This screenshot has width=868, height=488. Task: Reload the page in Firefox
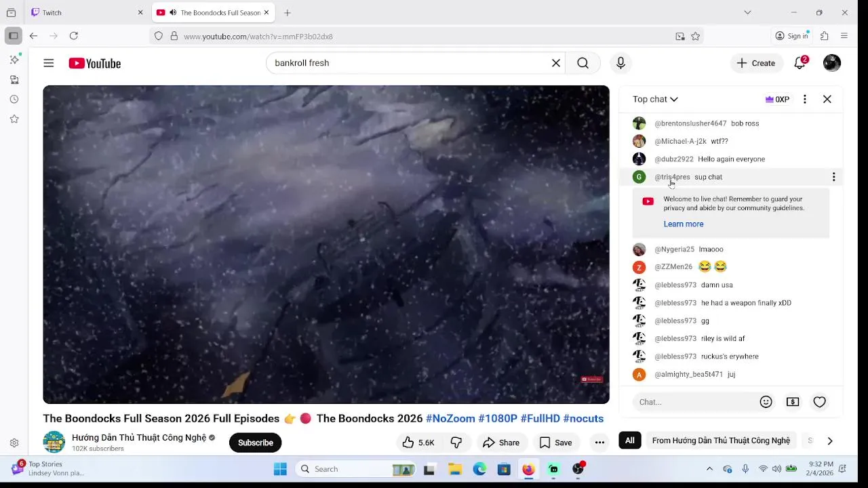(74, 36)
